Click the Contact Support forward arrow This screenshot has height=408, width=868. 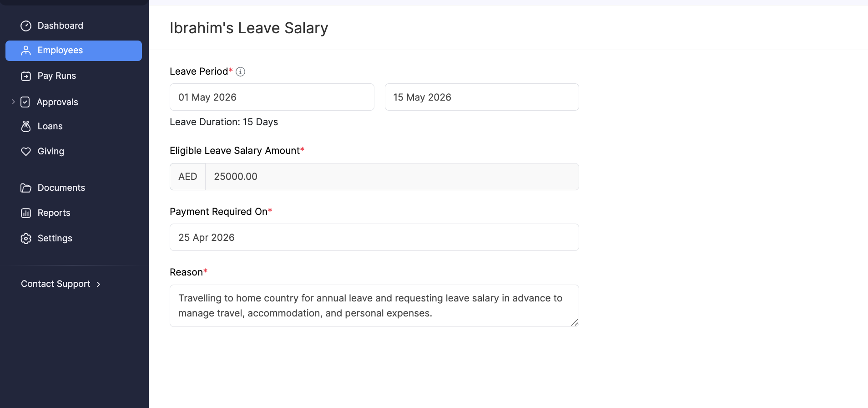pyautogui.click(x=99, y=284)
